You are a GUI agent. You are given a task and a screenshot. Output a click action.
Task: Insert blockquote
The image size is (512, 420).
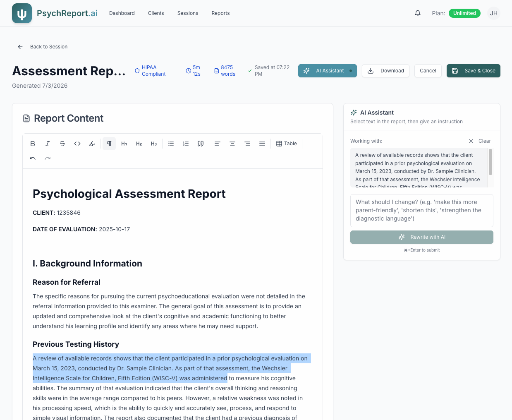point(201,144)
